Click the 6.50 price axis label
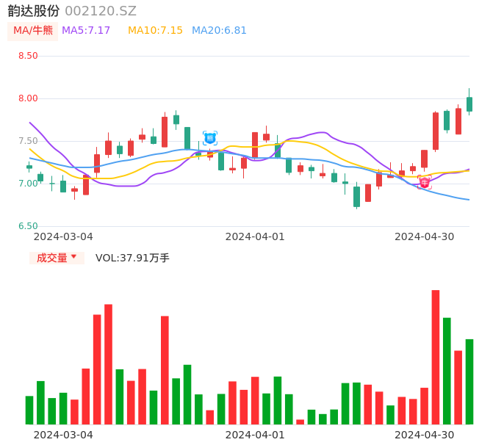Screen dimensions: 504x445 point(28,226)
